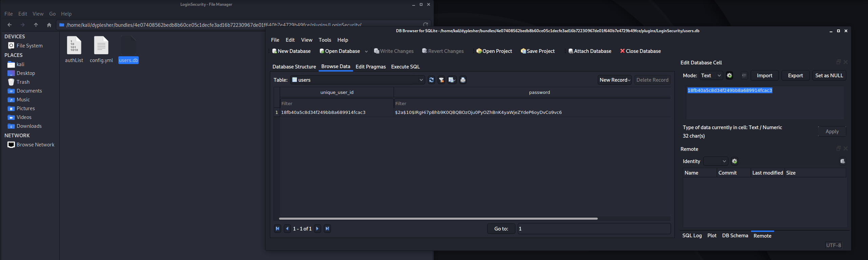Open Tools menu in DB Browser
868x260 pixels.
pos(325,40)
